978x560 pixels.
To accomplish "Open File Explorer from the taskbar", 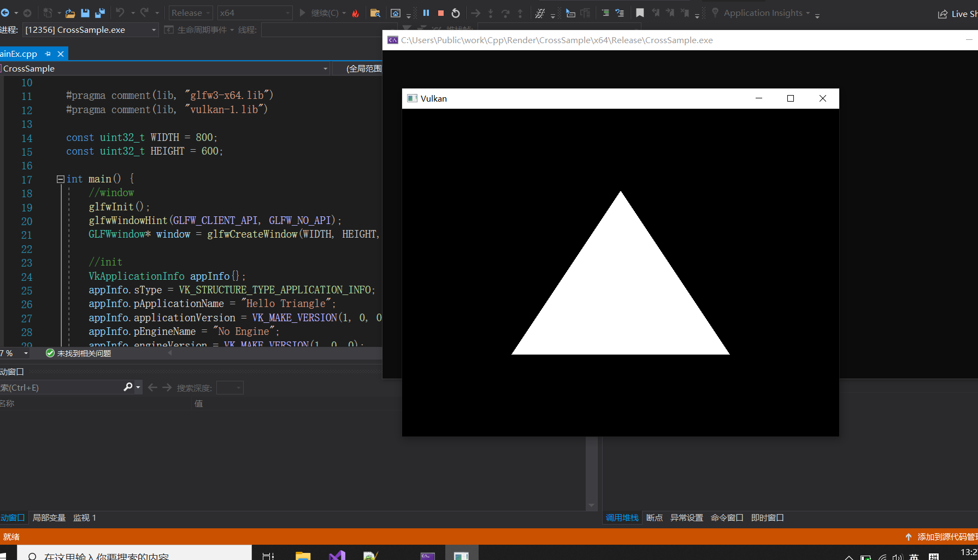I will point(303,556).
